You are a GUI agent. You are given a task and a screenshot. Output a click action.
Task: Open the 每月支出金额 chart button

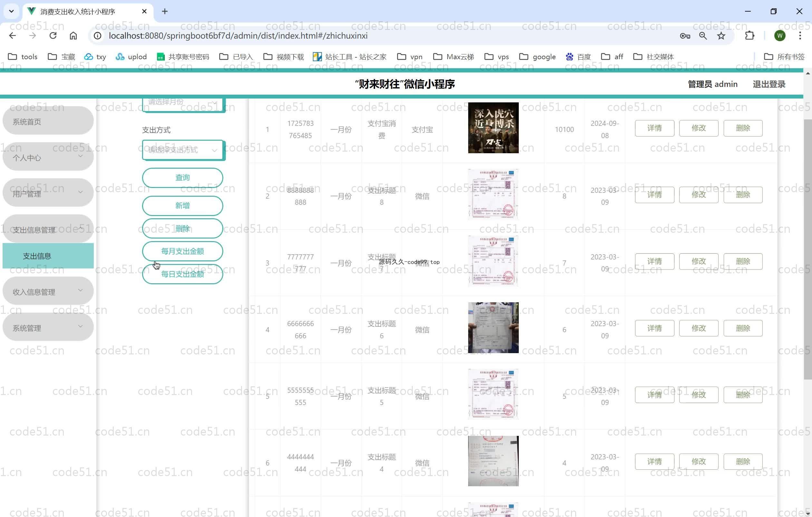point(182,251)
